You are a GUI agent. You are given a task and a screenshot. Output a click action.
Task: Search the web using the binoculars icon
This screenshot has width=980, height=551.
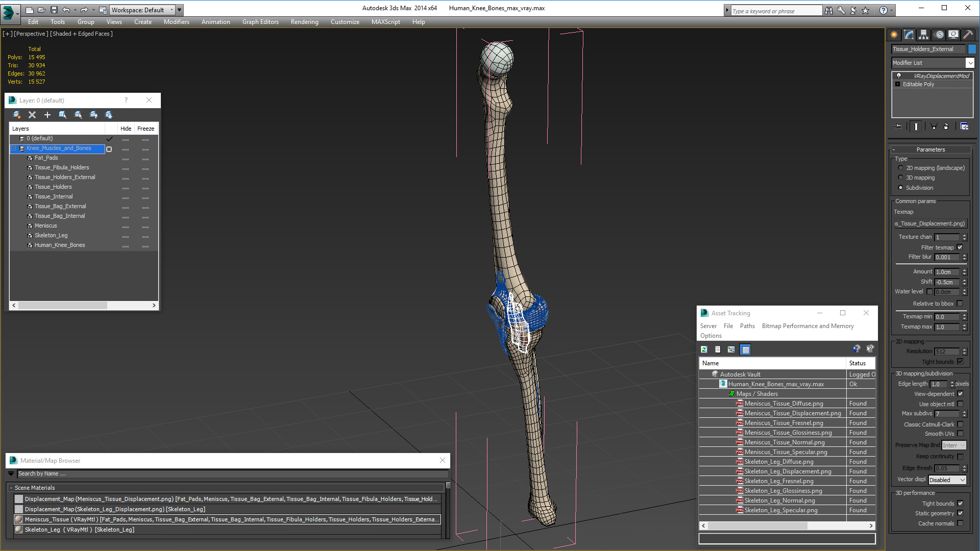829,10
